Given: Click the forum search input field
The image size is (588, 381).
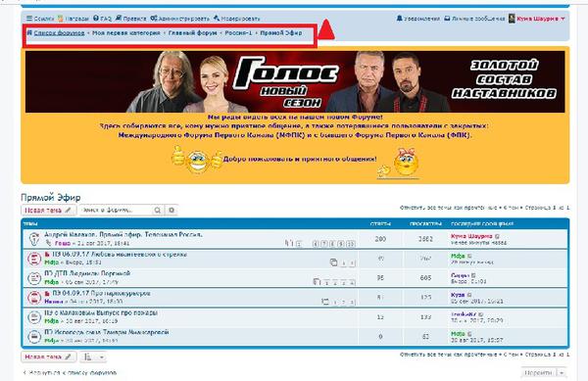Looking at the screenshot, I should (x=116, y=211).
